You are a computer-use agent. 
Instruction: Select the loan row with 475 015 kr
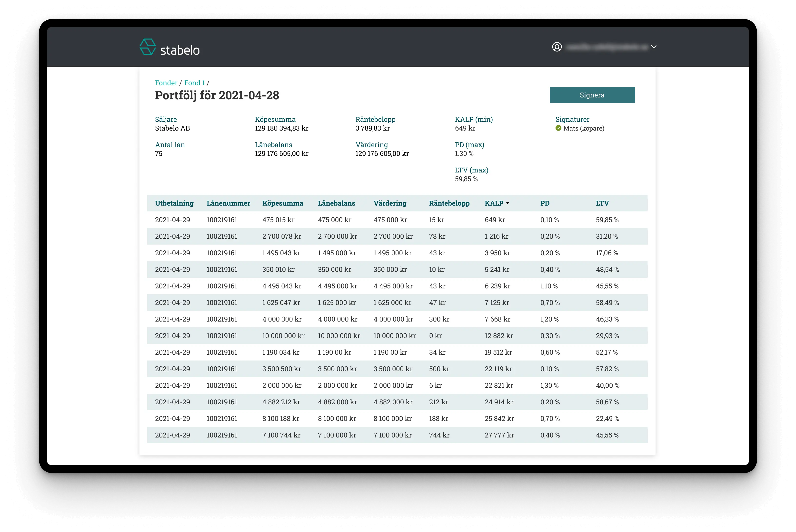point(397,220)
